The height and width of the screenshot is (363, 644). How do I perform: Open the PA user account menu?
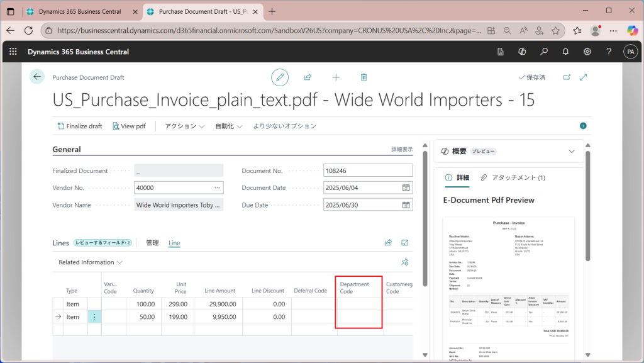point(630,52)
